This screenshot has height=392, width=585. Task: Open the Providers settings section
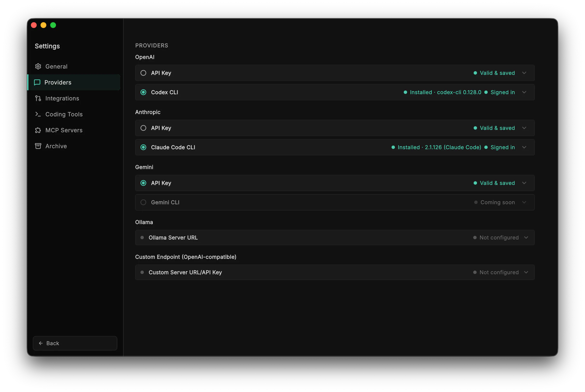coord(74,83)
